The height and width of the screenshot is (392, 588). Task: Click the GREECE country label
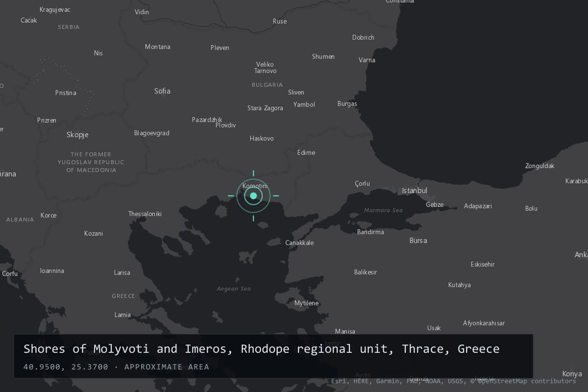point(123,296)
